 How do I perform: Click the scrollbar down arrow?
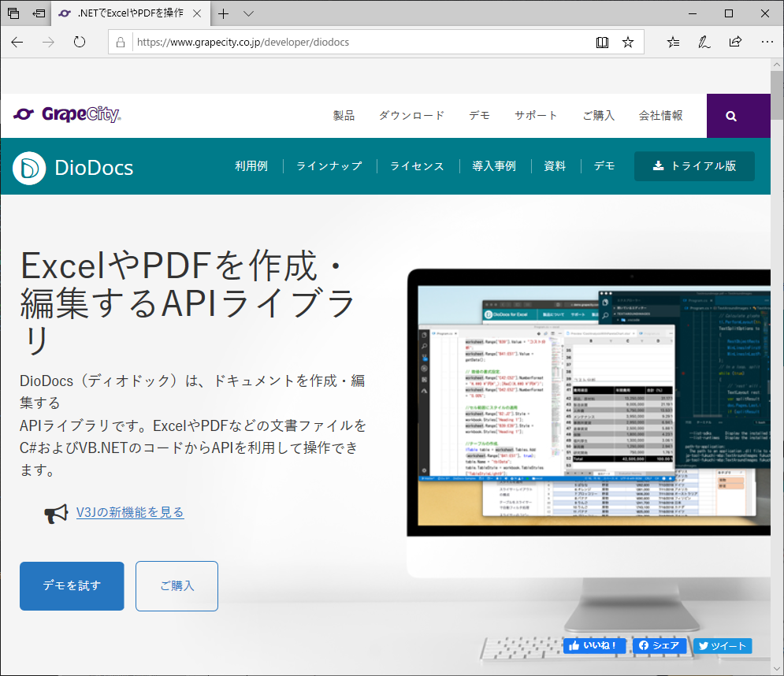coord(776,668)
